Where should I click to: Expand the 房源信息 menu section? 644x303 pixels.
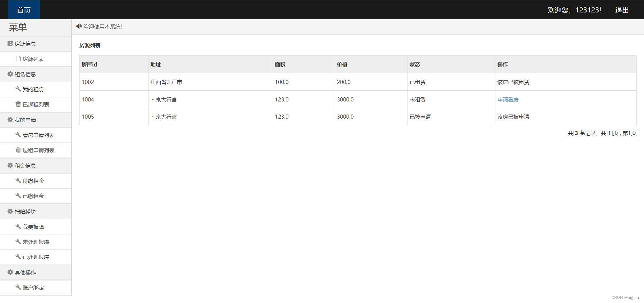click(36, 44)
